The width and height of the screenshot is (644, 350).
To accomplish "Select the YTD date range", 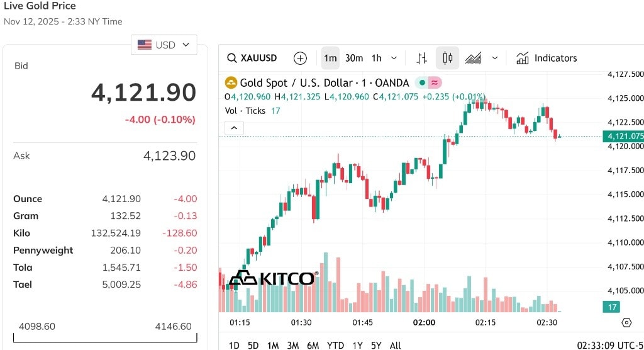I will [336, 345].
